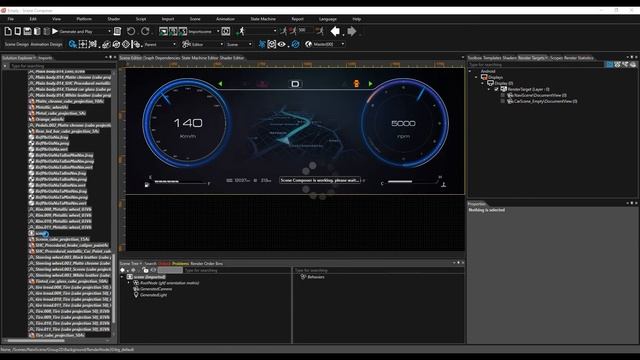The width and height of the screenshot is (640, 360).
Task: Click the Render Targets search field
Action: (x=536, y=64)
